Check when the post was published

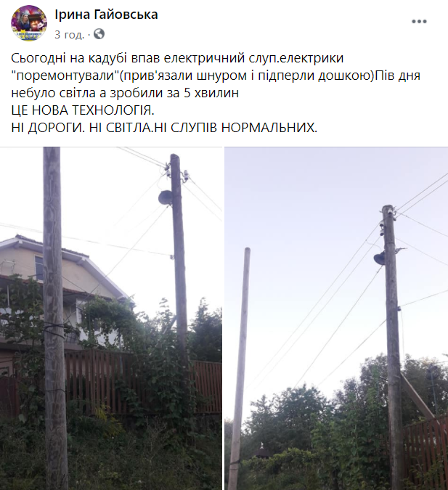[x=70, y=34]
